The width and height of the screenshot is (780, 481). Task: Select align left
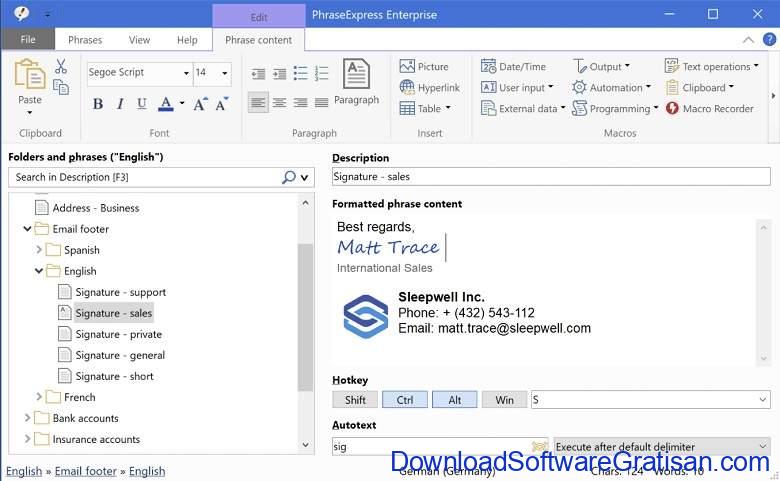click(x=258, y=102)
